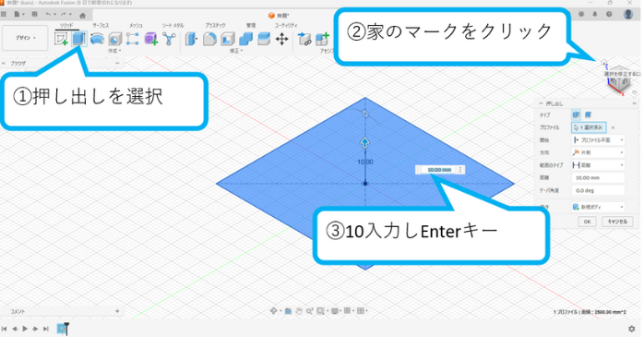Expand the 修正 (Modify) menu
Viewport: 644px width, 337px height.
tap(236, 51)
